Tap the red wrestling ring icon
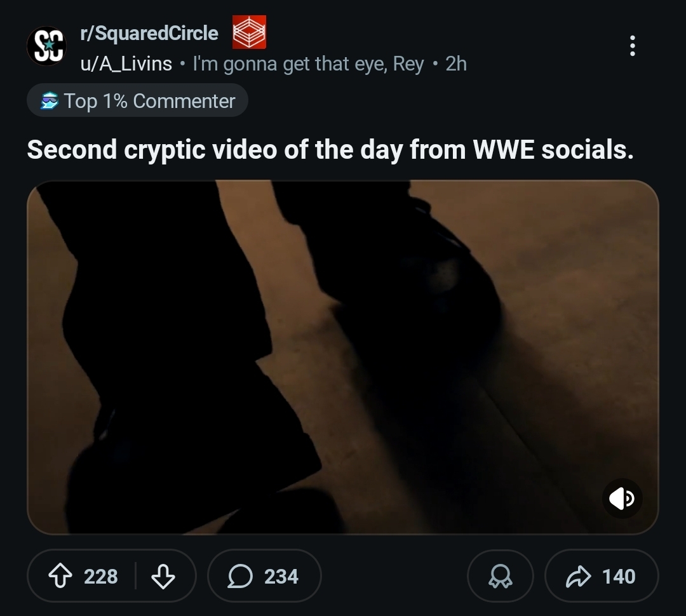 249,32
